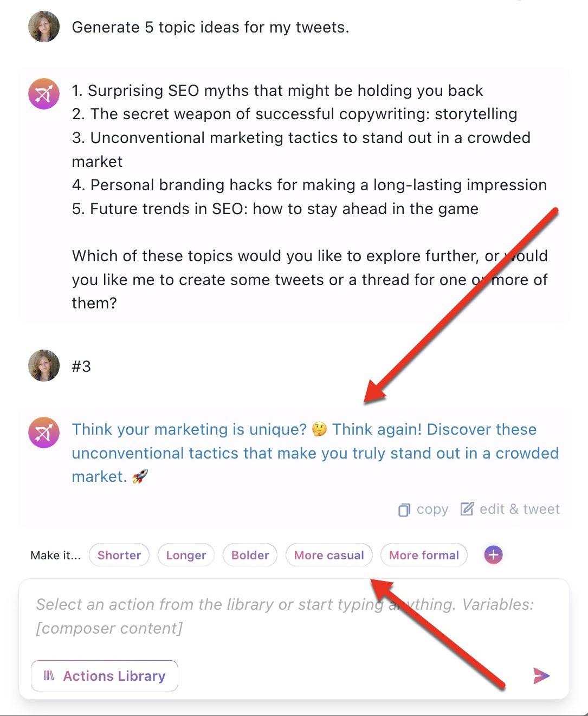Viewport: 588px width, 716px height.
Task: Click the user photo beside Generate 5 topic ideas
Action: [44, 27]
